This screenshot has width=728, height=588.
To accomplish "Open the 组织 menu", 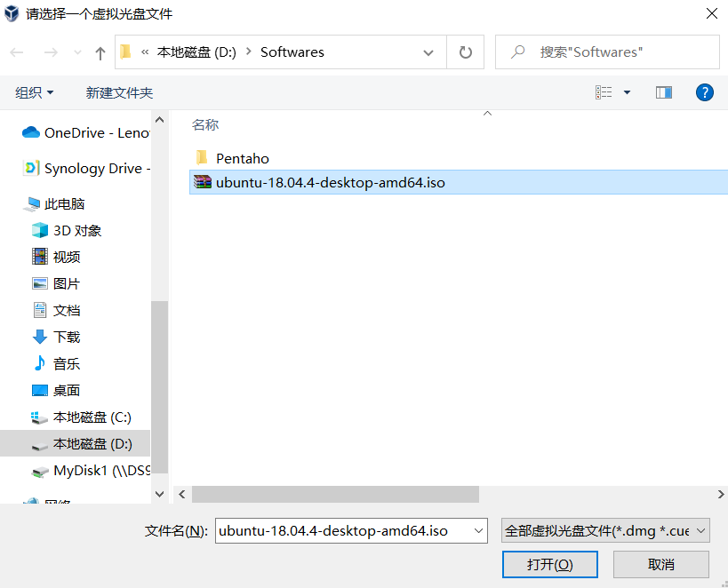I will coord(34,92).
